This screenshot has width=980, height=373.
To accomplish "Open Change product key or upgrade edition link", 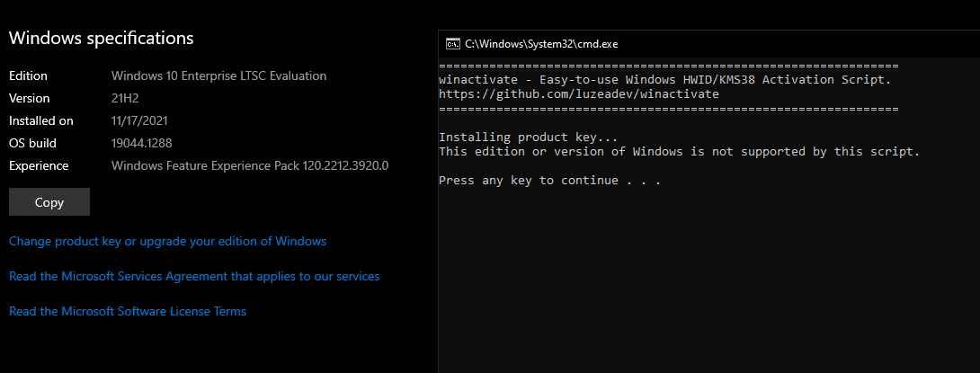I will point(167,242).
